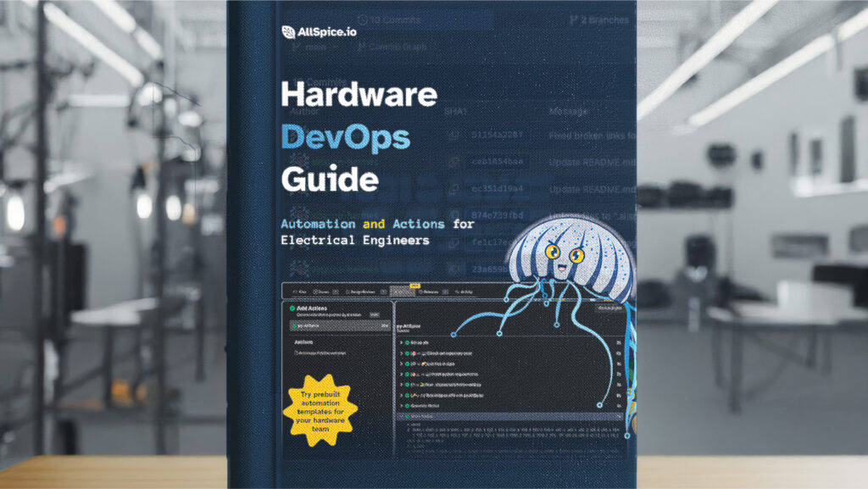Image resolution: width=868 pixels, height=489 pixels.
Task: Click the AllSpice.io leaf logo icon
Action: point(288,32)
